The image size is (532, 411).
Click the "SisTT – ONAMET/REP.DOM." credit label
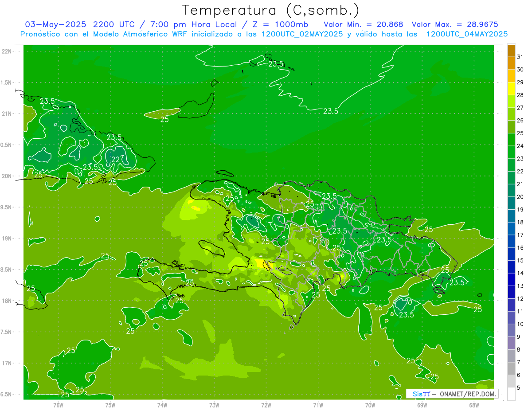452,394
